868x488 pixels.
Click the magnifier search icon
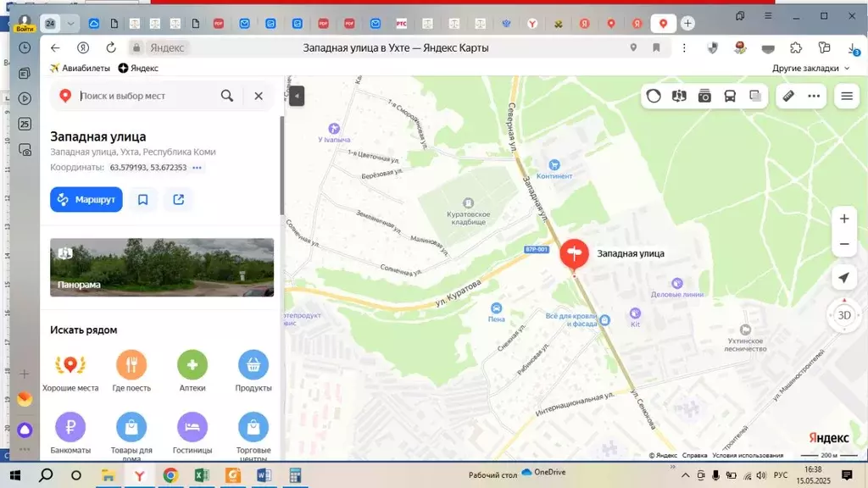coord(227,96)
